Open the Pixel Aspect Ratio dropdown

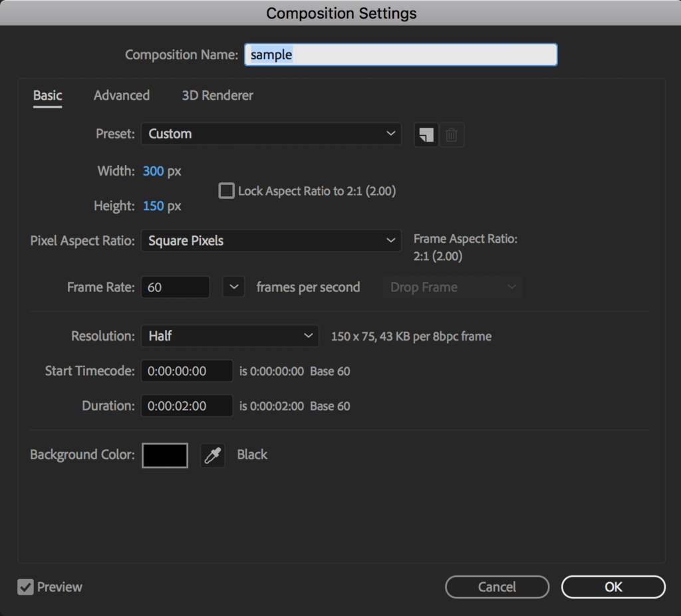(271, 241)
